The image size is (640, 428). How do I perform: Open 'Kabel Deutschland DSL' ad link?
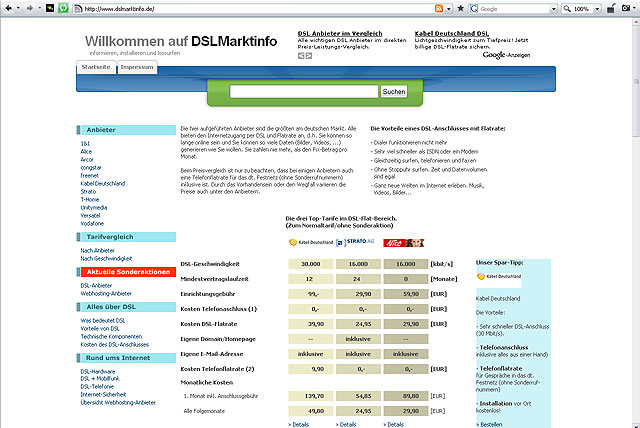pos(451,33)
